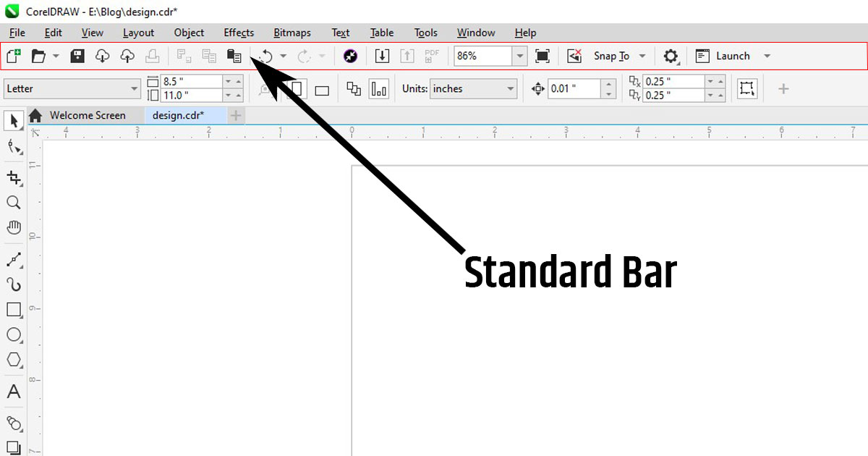Select the Zoom tool in toolbox

click(13, 203)
